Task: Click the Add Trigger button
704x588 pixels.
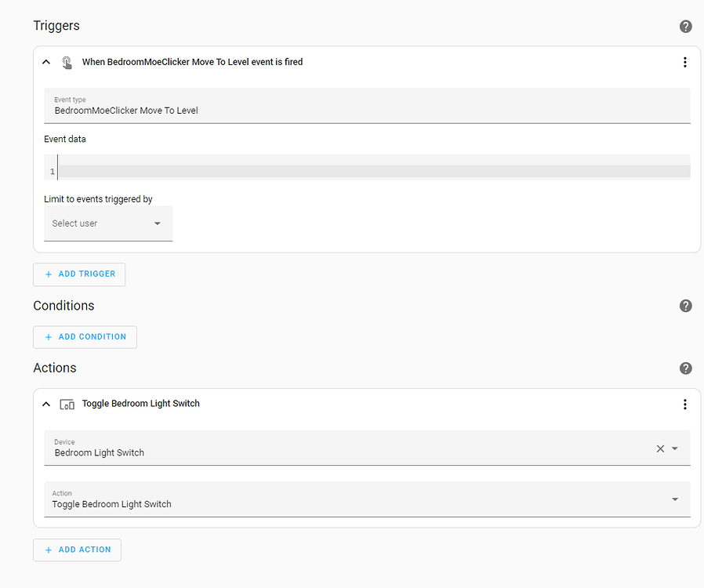Action: [79, 274]
